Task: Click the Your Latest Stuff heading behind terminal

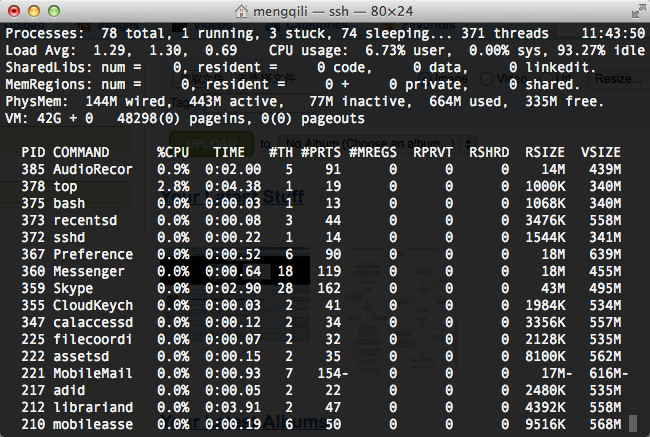Action: tap(233, 197)
